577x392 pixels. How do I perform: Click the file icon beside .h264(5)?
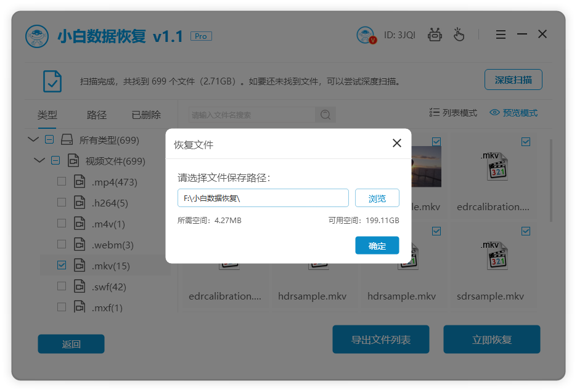(x=80, y=202)
